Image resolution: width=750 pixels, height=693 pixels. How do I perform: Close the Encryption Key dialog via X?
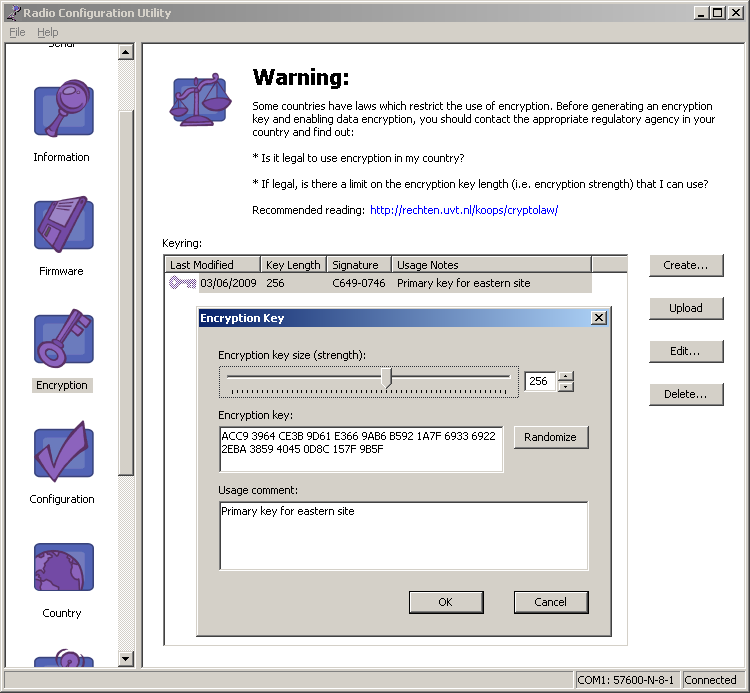pyautogui.click(x=599, y=318)
